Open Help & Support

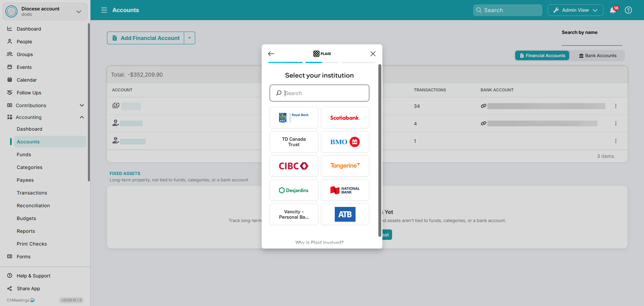pyautogui.click(x=34, y=276)
